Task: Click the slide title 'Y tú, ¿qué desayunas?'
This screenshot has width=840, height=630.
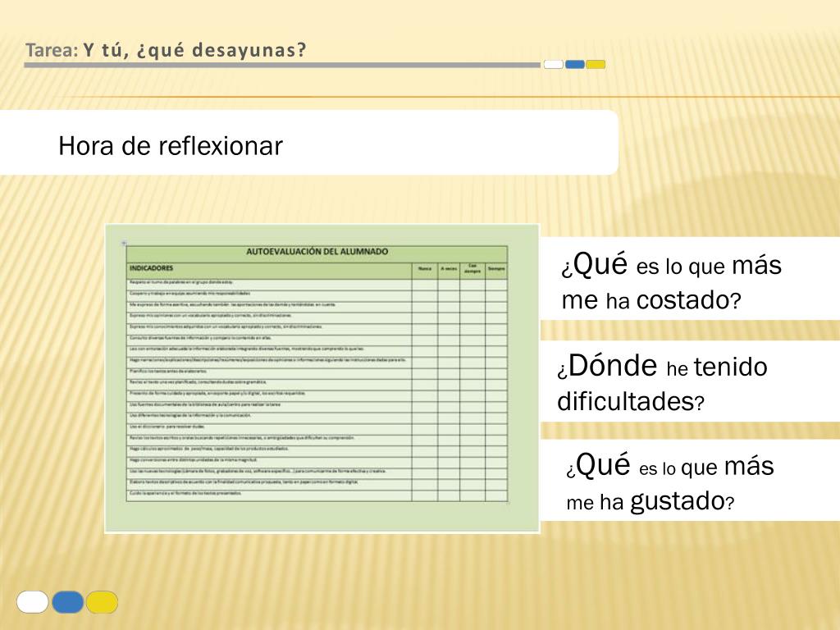Action: (194, 50)
